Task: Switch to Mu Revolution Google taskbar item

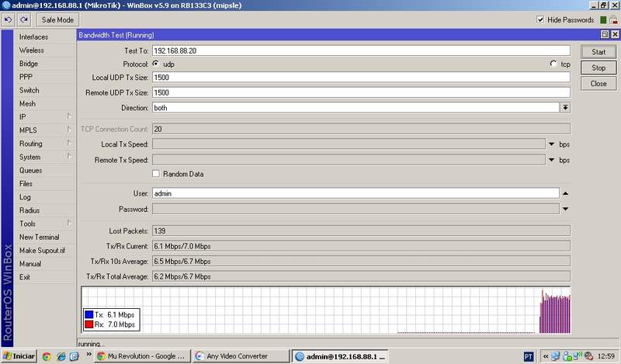Action: (142, 356)
